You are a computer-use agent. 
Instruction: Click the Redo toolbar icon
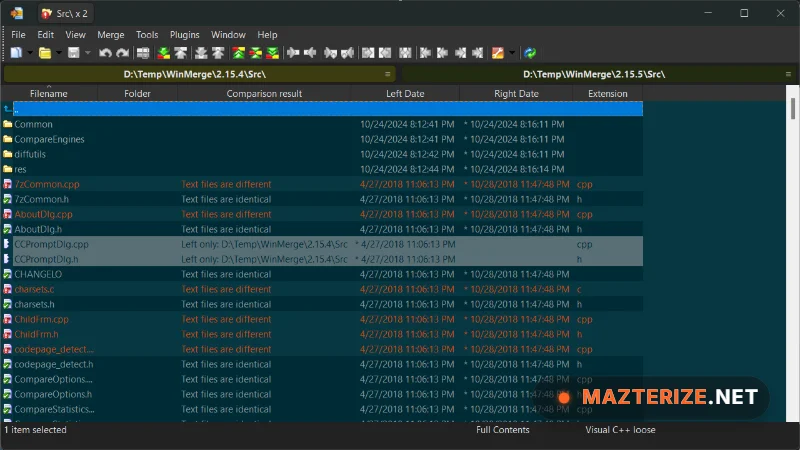pos(122,53)
